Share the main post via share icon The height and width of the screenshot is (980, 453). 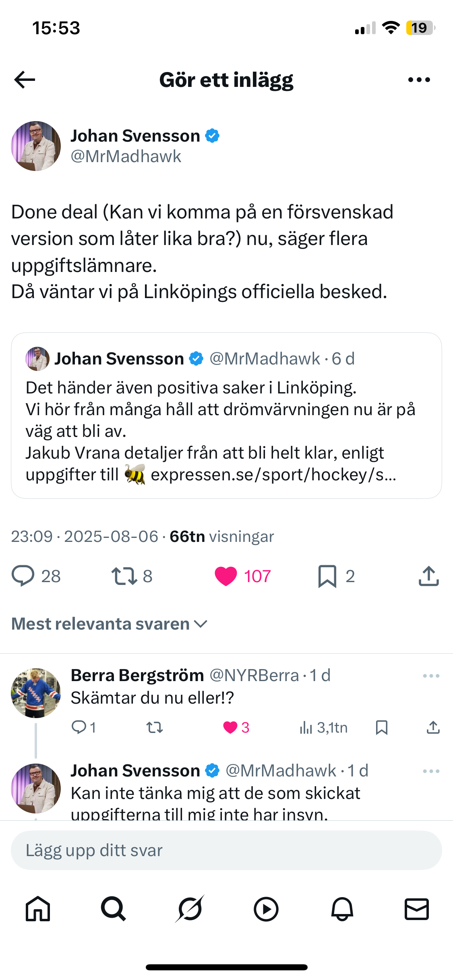coord(428,576)
